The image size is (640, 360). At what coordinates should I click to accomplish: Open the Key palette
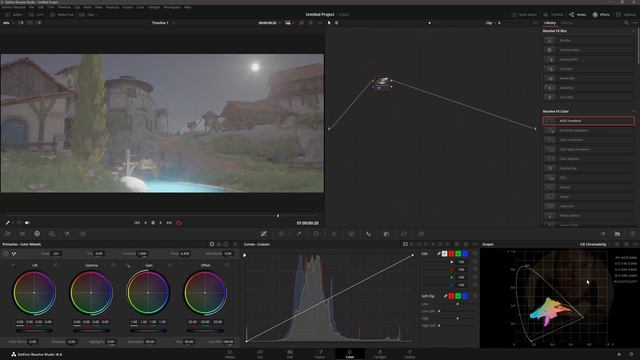386,234
